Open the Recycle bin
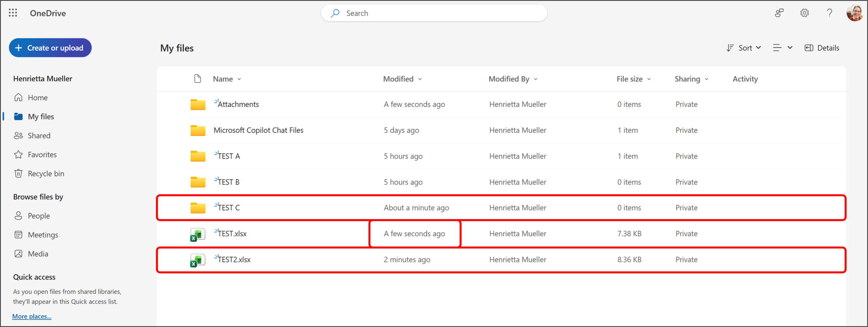 pos(45,174)
